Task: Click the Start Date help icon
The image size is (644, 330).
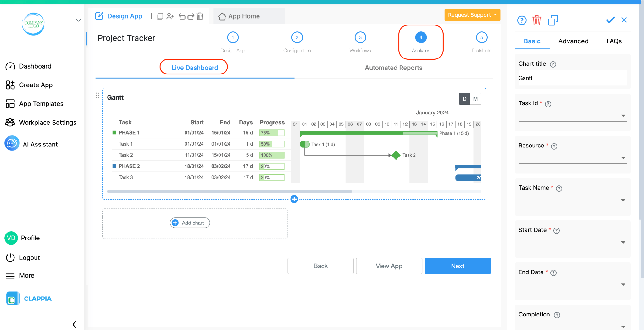Action: tap(557, 231)
